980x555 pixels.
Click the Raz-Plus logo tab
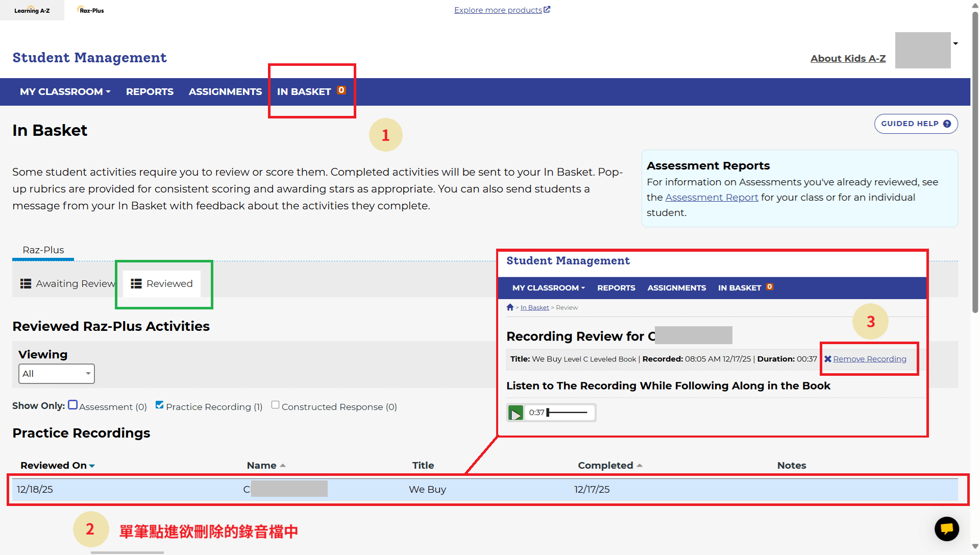pos(91,10)
